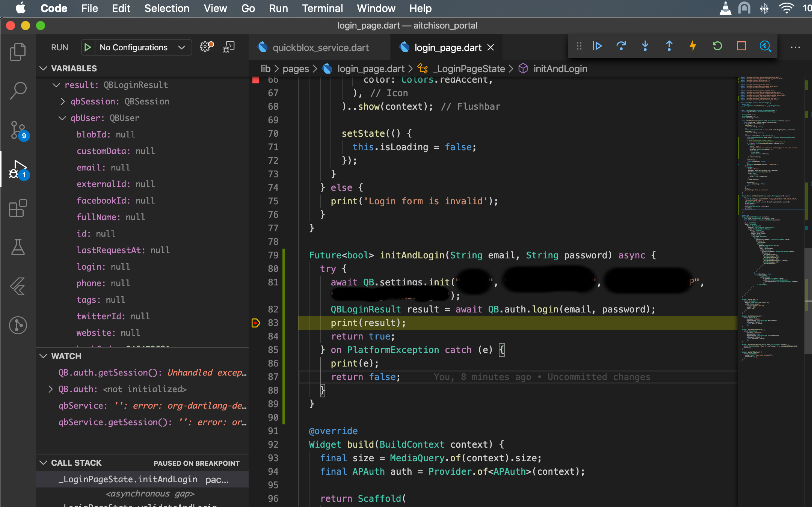
Task: Toggle the breakpoint on line 83
Action: click(x=256, y=323)
